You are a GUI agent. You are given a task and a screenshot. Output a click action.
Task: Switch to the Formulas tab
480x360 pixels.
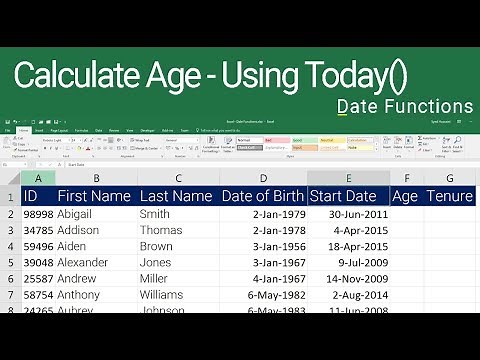[81, 131]
